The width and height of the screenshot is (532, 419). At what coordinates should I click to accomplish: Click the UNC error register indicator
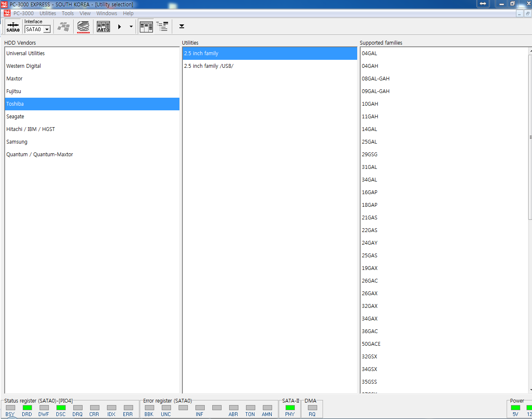coord(166,408)
